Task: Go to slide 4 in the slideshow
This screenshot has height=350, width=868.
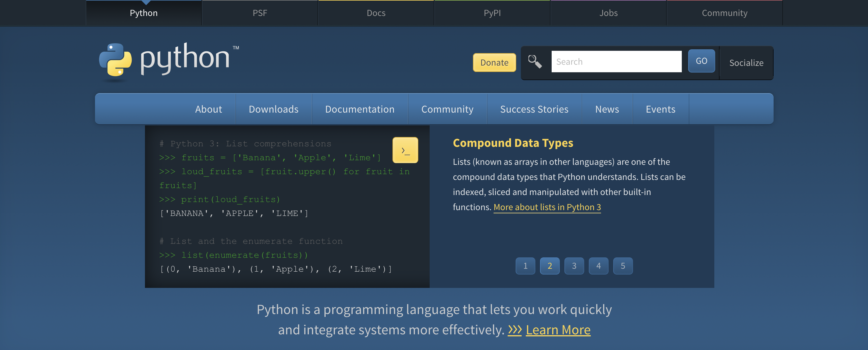Action: (x=598, y=266)
